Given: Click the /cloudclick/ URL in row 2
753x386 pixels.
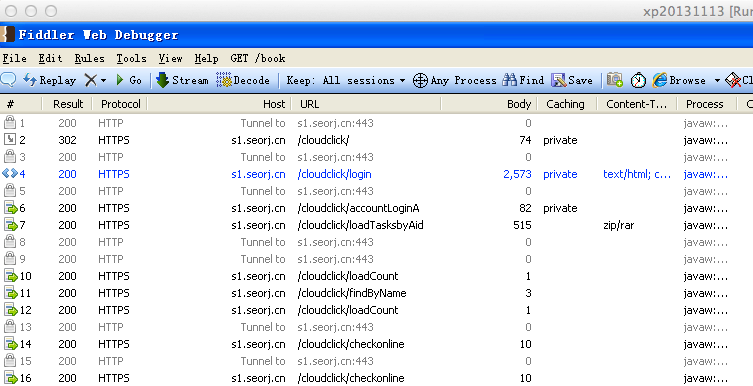Looking at the screenshot, I should tap(323, 140).
